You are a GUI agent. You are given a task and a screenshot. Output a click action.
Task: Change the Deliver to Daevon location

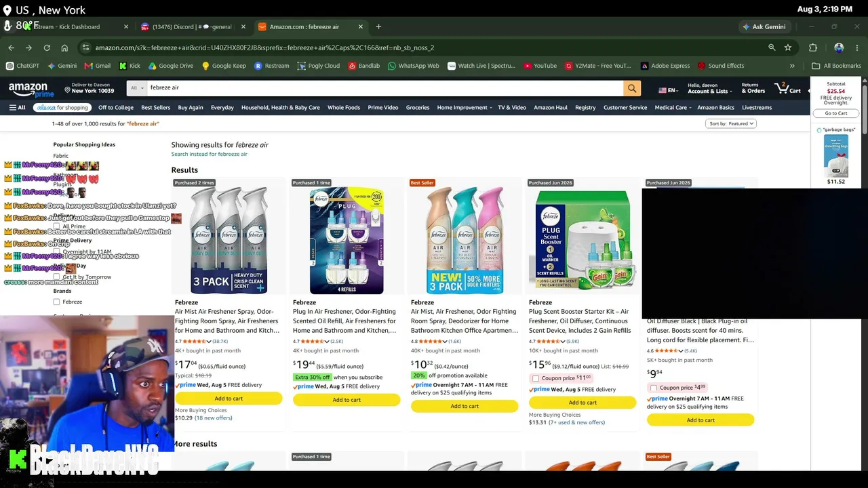pos(89,88)
